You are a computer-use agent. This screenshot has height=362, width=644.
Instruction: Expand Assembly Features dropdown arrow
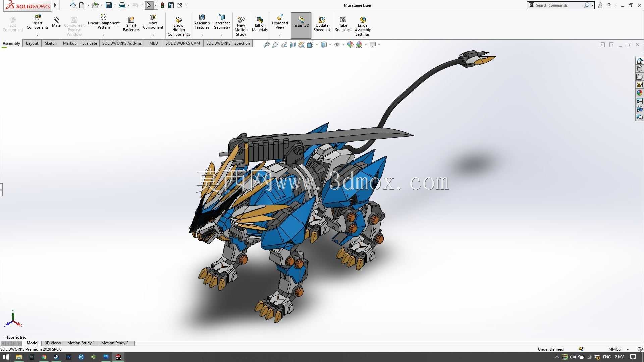[x=202, y=35]
